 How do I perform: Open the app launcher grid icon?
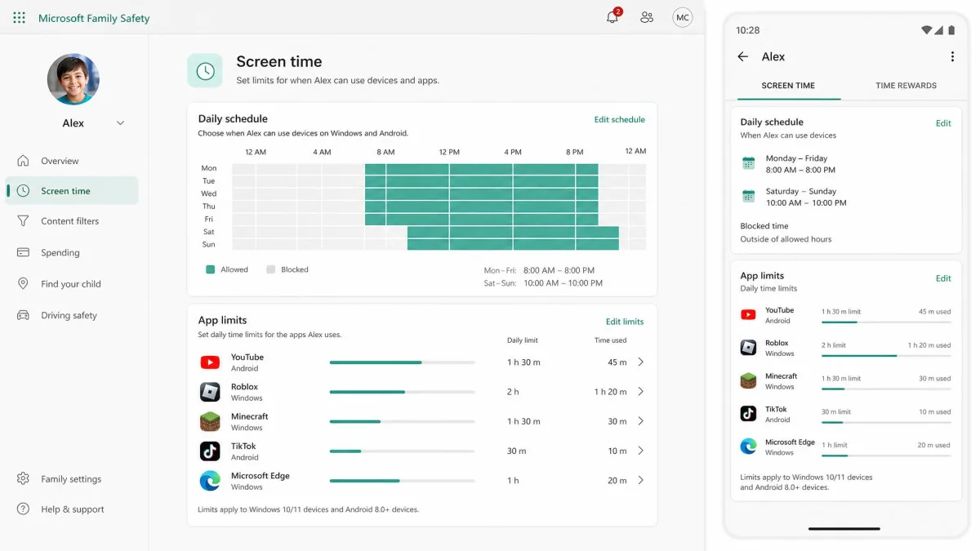point(20,17)
